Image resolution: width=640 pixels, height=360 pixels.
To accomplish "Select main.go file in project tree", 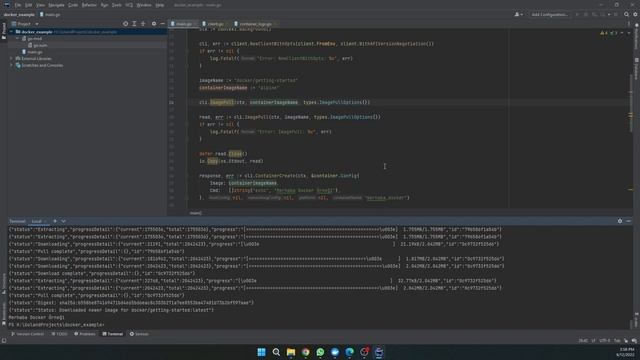I will pyautogui.click(x=32, y=52).
